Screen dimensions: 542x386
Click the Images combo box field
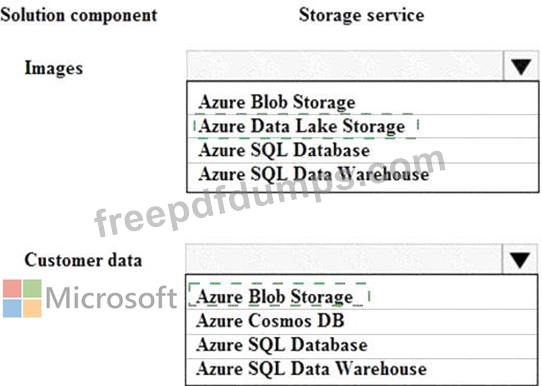(345, 66)
